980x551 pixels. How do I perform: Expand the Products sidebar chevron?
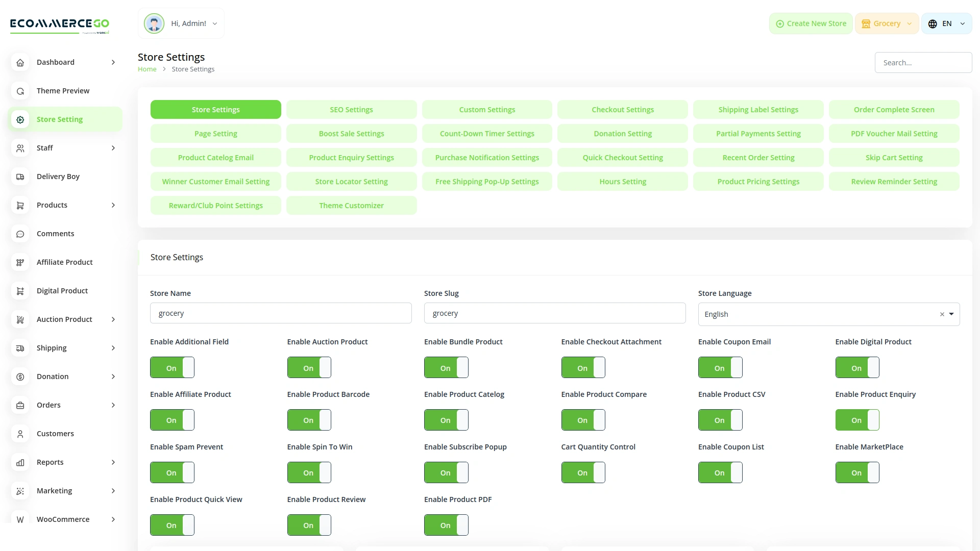[113, 205]
